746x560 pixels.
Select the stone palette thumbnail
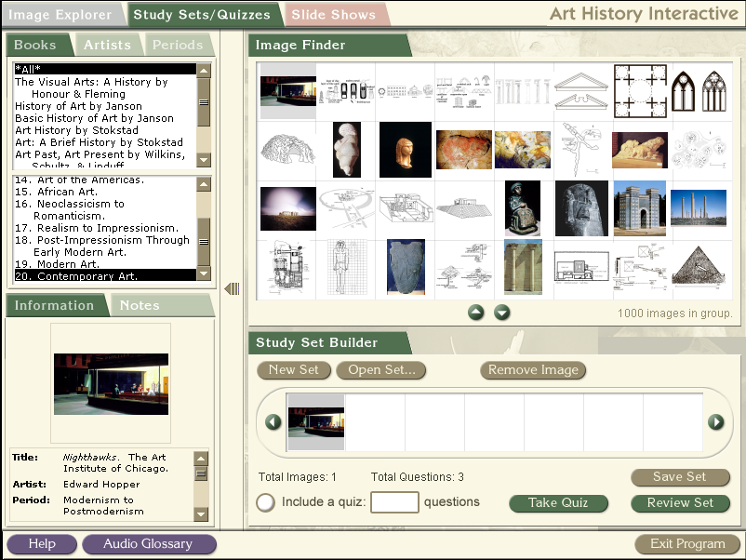406,267
